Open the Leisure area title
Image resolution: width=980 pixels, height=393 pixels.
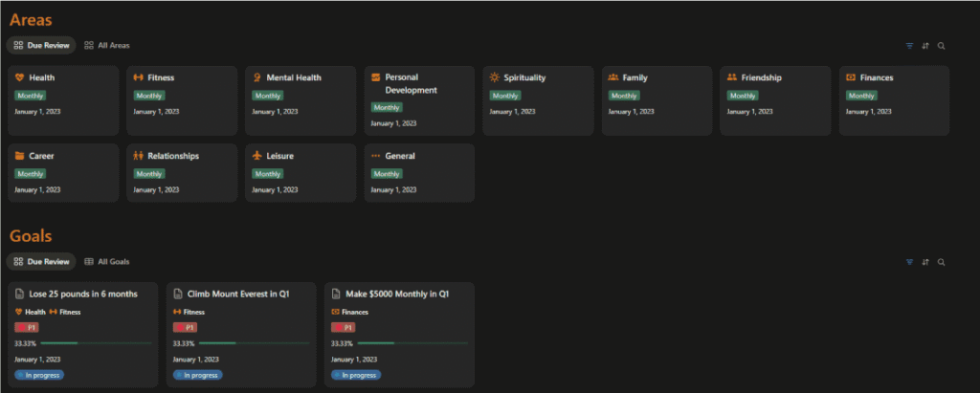tap(280, 156)
